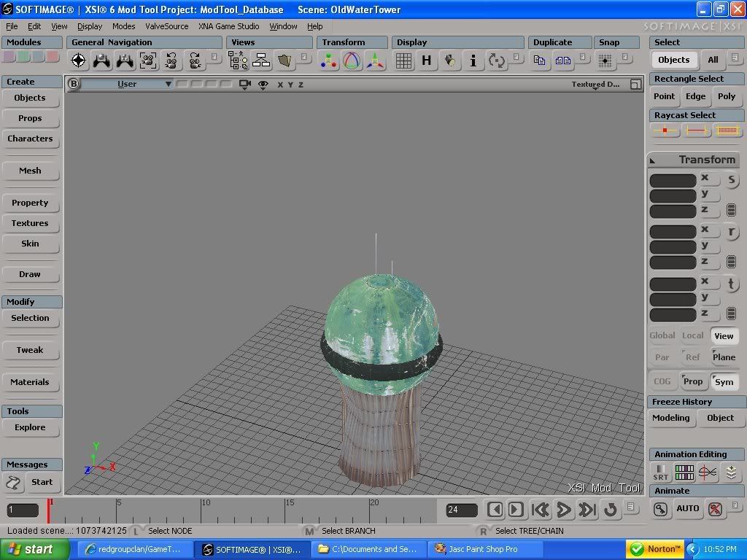This screenshot has height=560, width=747.
Task: Click the SRT animation icon
Action: (661, 472)
